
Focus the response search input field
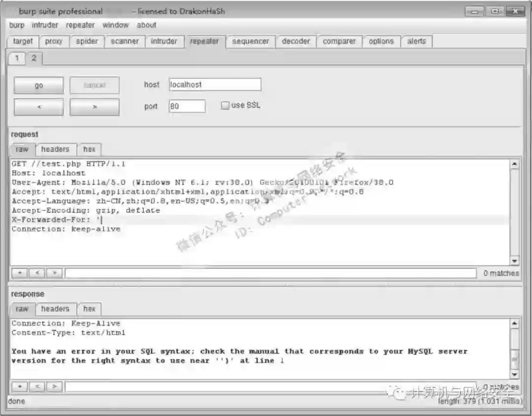pyautogui.click(x=271, y=387)
